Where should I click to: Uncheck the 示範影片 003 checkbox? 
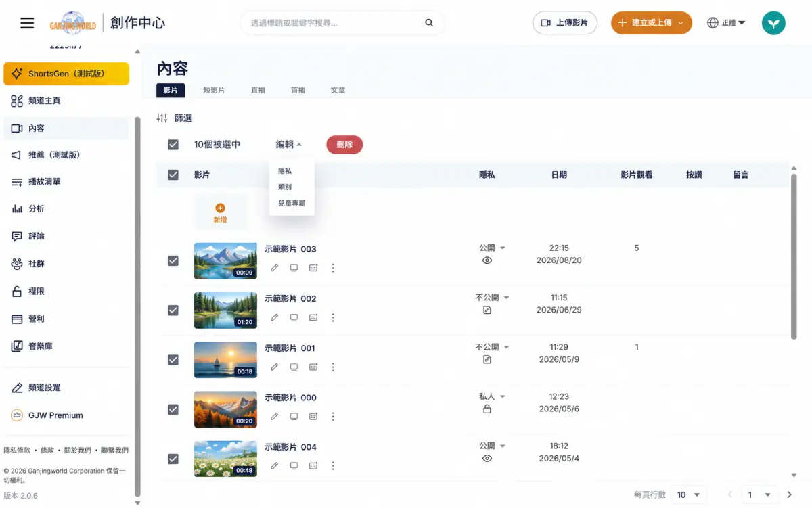173,260
